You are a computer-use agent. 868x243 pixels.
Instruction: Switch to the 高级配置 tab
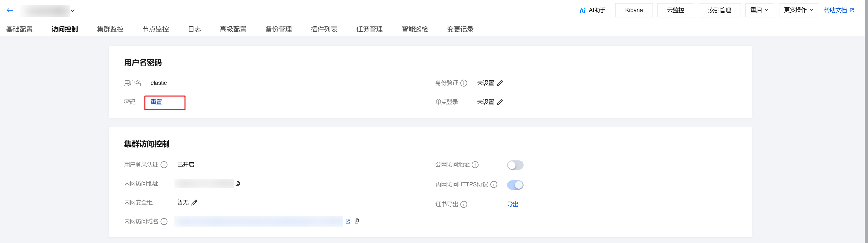click(233, 29)
